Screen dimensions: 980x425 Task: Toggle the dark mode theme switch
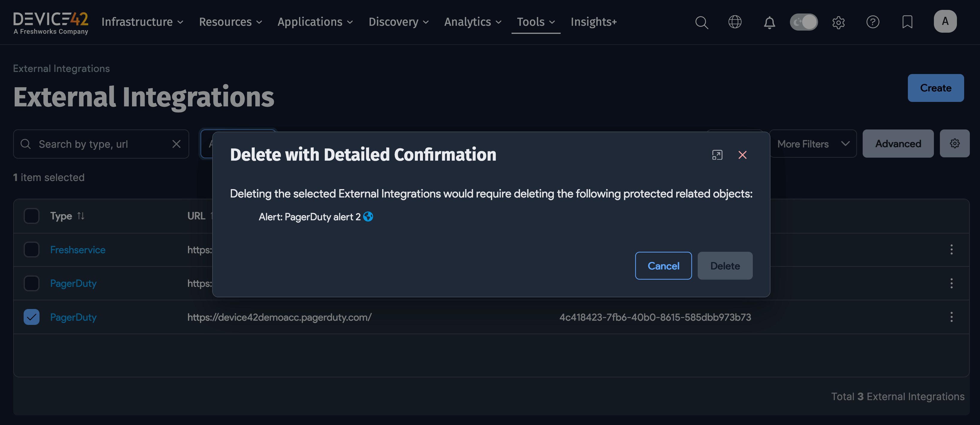click(803, 22)
